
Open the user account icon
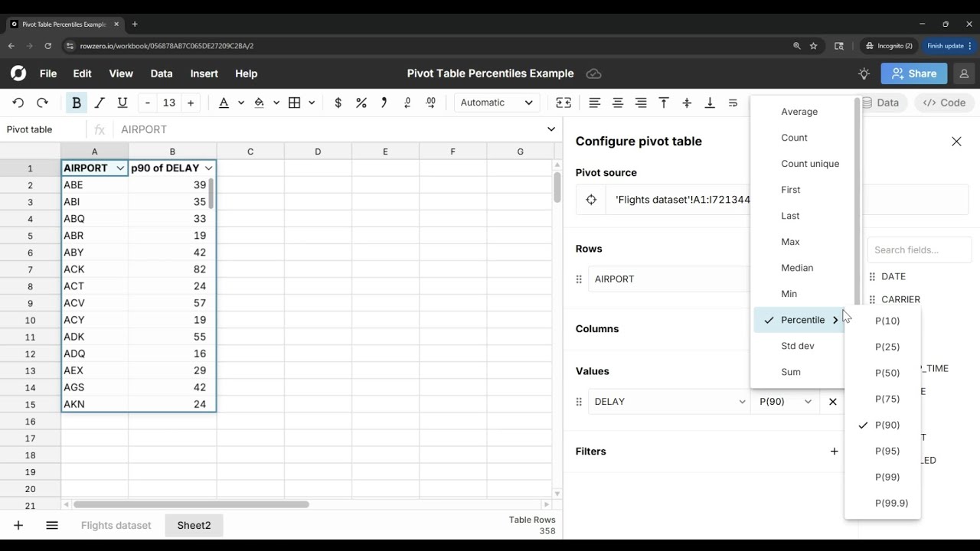point(964,73)
